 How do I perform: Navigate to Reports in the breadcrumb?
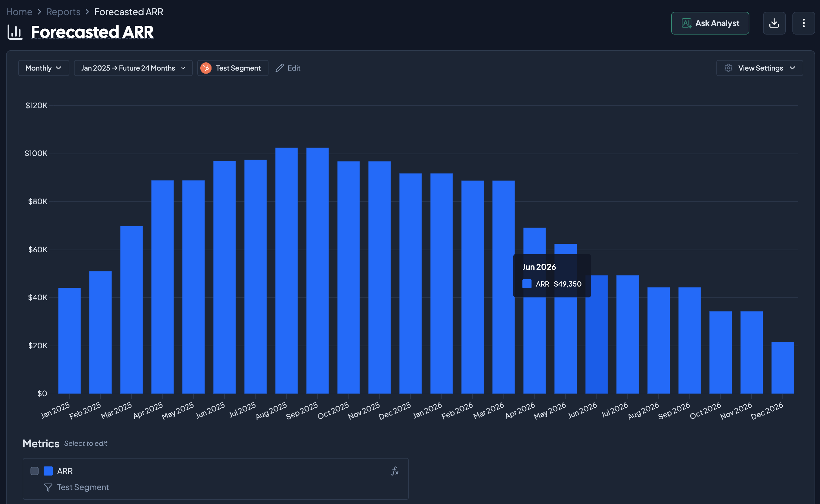pos(63,12)
